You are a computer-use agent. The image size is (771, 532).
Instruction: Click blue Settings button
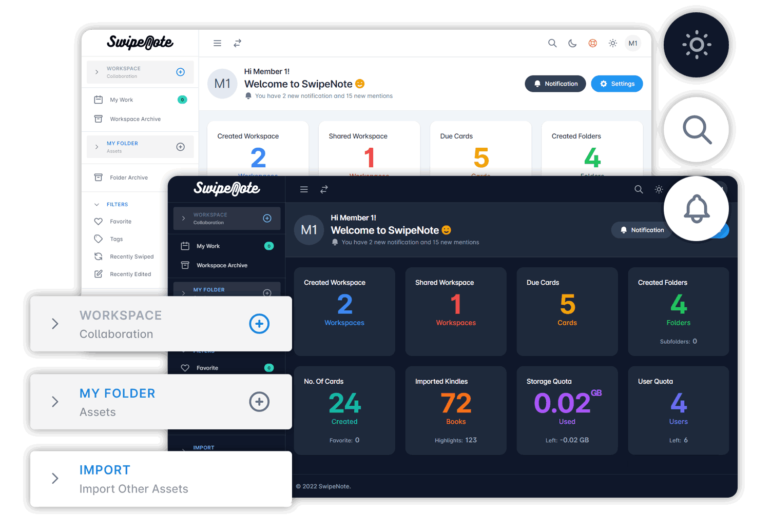(x=617, y=84)
